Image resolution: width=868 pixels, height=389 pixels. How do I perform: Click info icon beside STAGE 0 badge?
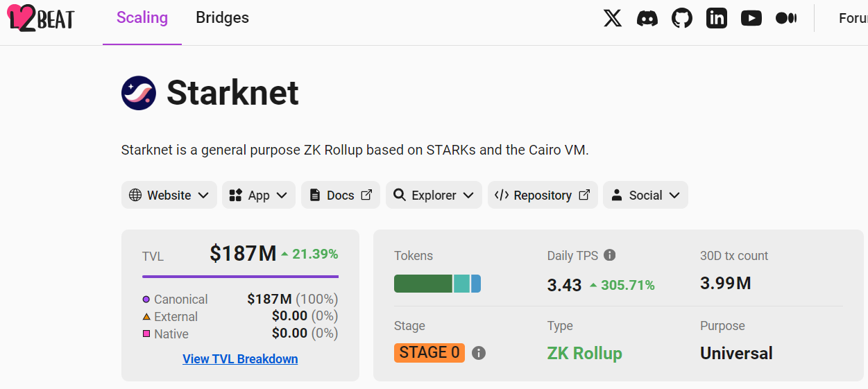pos(479,353)
